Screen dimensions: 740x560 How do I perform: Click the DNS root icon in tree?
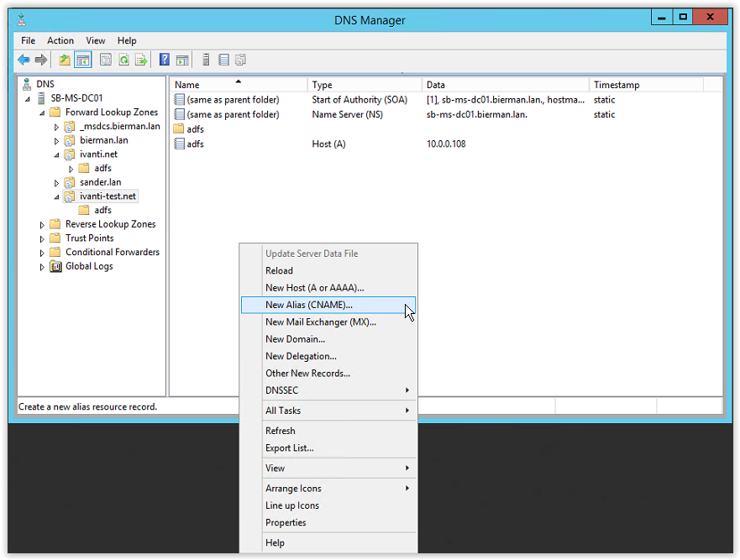coord(27,84)
